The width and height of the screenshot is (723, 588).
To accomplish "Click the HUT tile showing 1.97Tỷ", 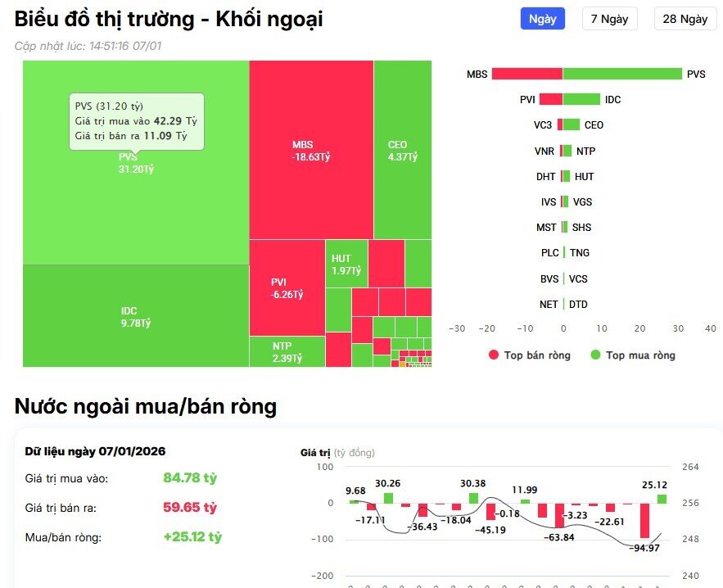I will [x=346, y=262].
